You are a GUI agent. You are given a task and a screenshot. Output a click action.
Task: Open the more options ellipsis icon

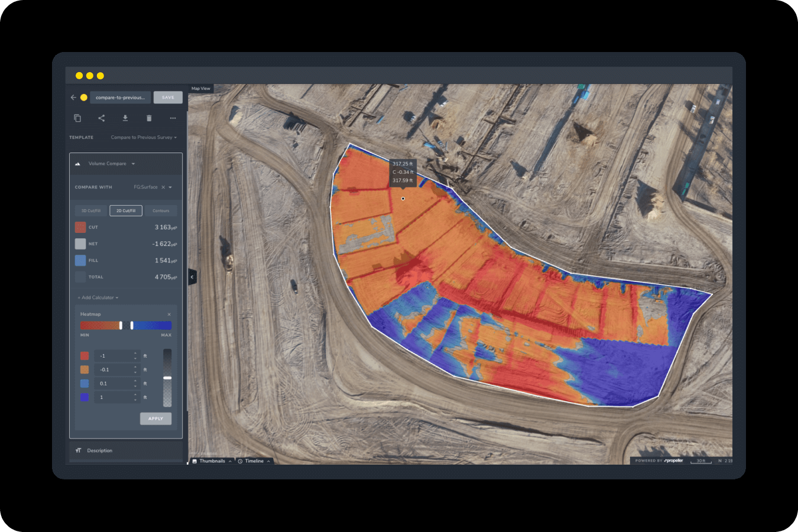point(173,118)
